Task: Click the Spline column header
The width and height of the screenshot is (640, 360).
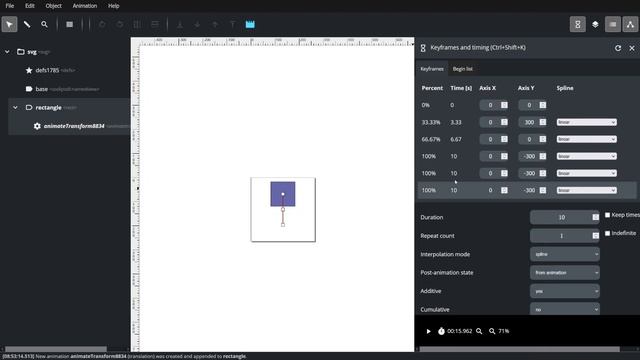Action: point(565,88)
